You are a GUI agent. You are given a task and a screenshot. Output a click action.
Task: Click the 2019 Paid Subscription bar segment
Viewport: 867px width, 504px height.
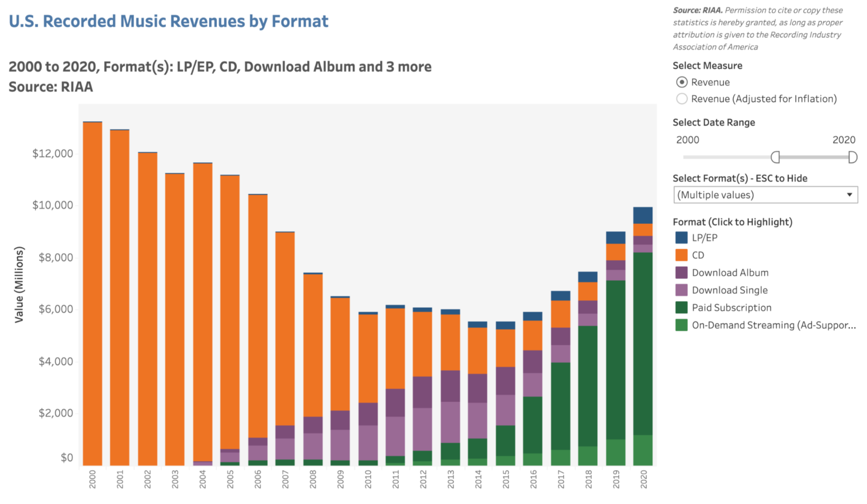click(616, 360)
